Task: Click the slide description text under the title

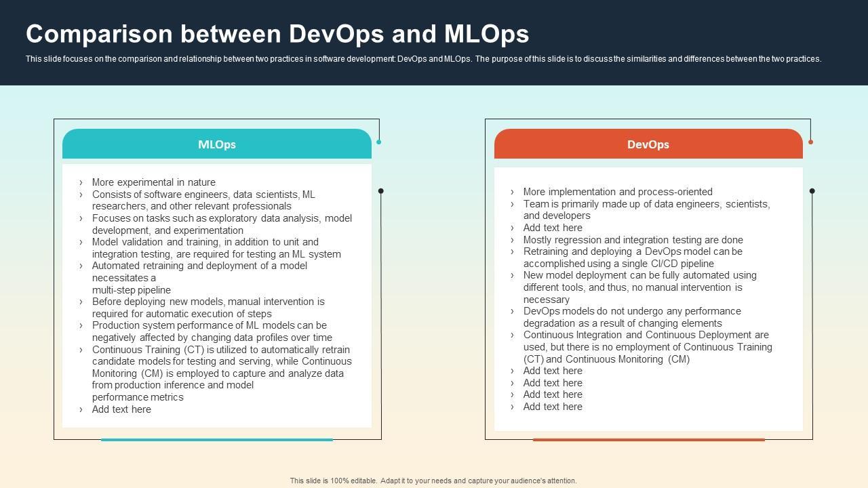Action: pos(423,59)
